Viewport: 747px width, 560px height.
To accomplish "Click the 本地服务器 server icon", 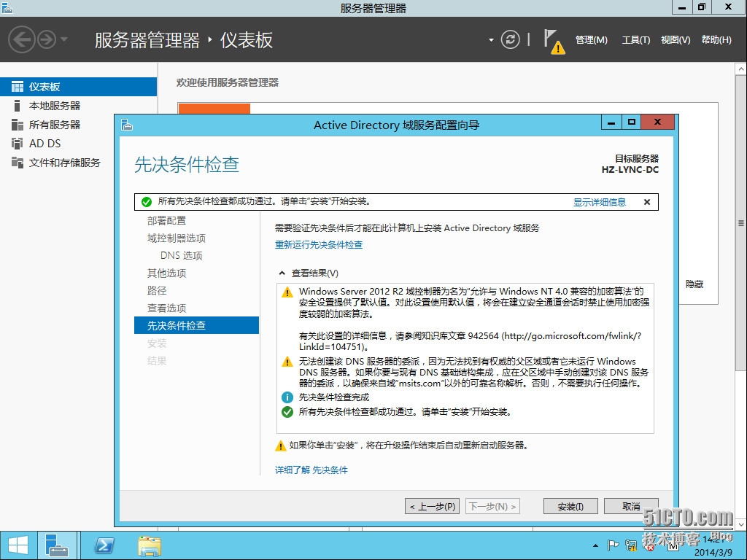I will click(18, 105).
